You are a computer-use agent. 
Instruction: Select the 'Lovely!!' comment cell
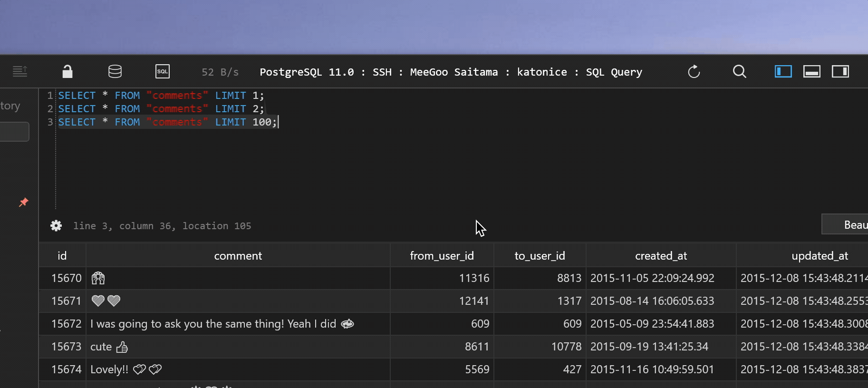pyautogui.click(x=238, y=369)
